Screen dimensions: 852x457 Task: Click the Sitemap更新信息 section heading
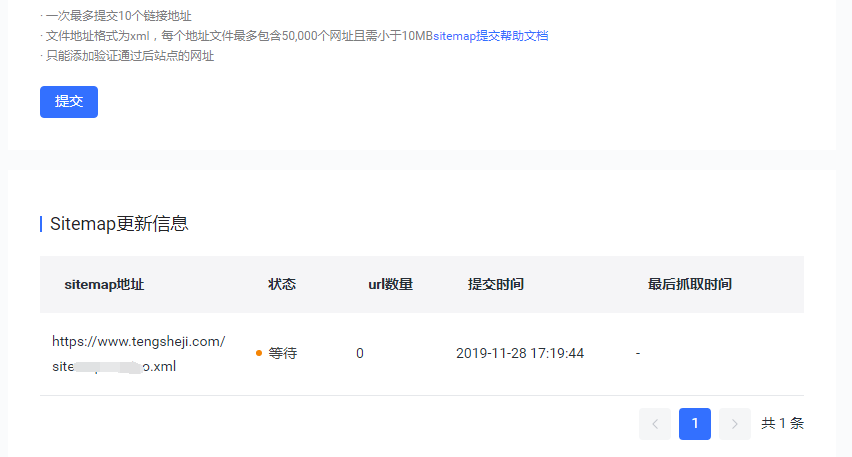(119, 224)
